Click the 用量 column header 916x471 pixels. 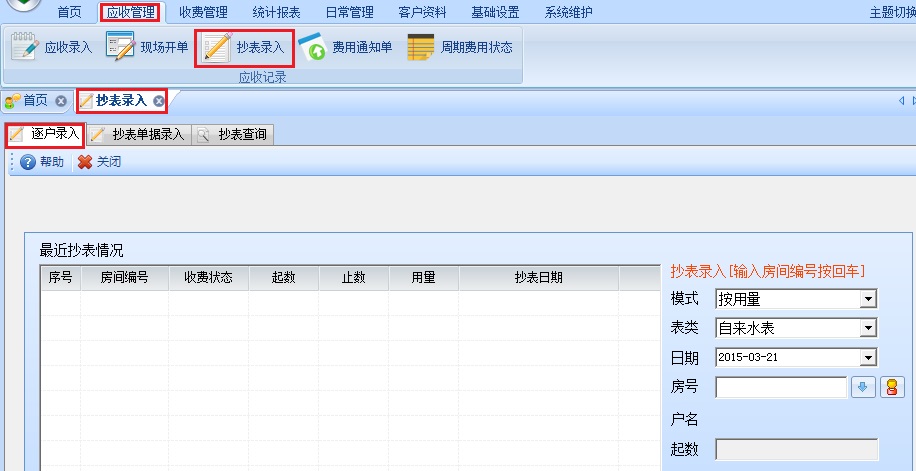pos(424,278)
